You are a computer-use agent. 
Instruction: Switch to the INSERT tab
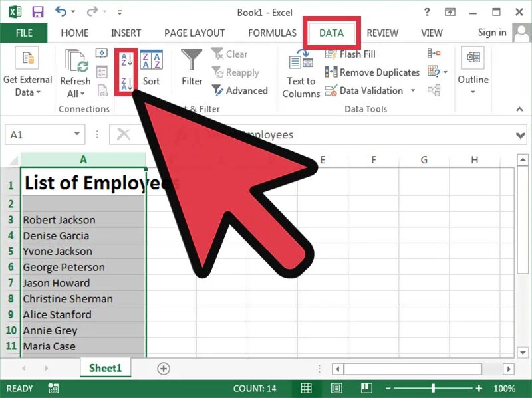point(126,33)
